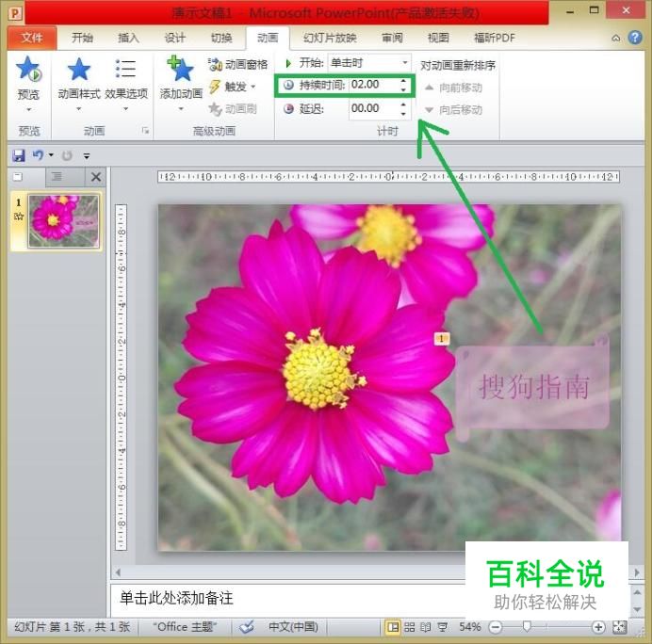Expand Animation Styles dropdown arrow
652x644 pixels.
click(x=78, y=109)
